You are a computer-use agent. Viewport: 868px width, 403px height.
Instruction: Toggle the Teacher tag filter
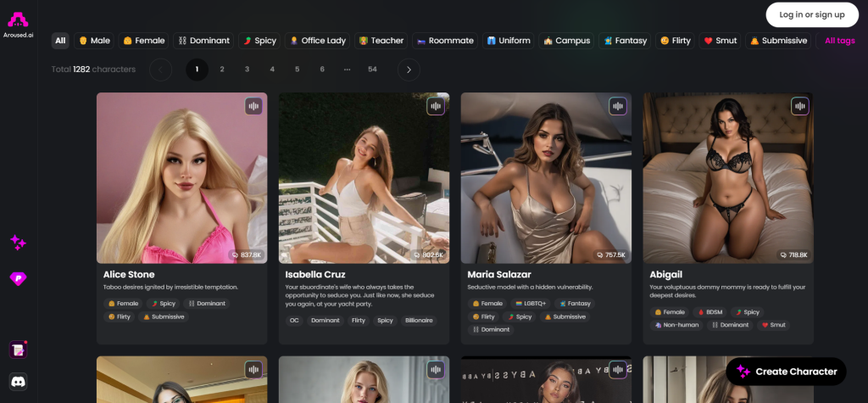coord(381,41)
